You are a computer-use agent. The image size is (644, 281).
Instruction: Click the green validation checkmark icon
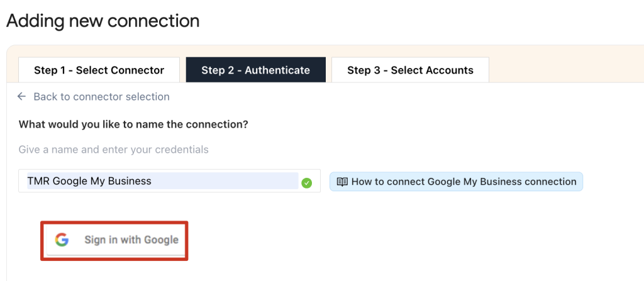pyautogui.click(x=307, y=183)
